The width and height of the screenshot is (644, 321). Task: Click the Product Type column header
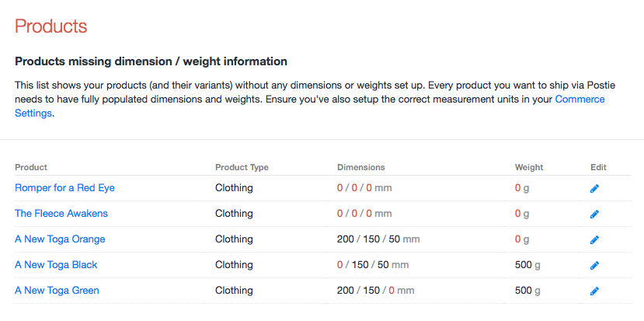[242, 167]
